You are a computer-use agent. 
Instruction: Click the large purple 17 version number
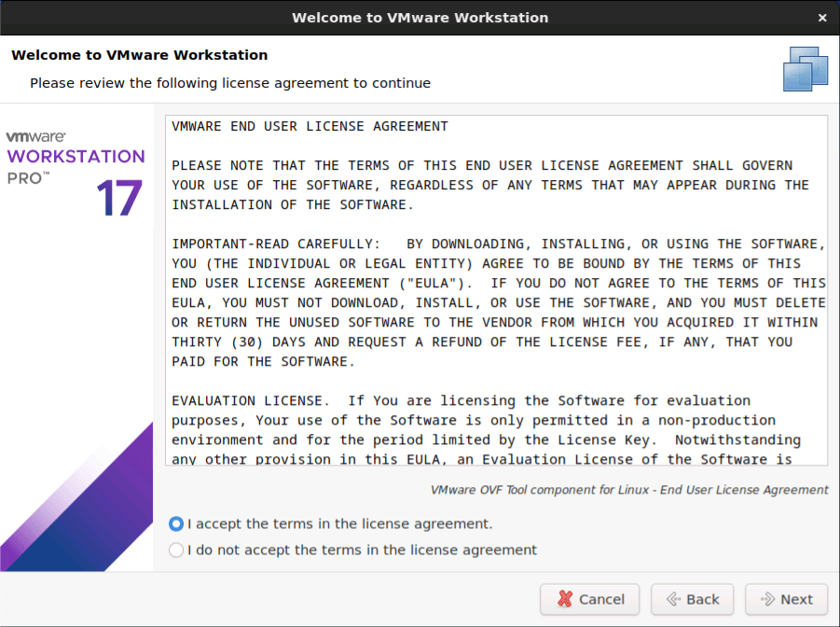click(x=119, y=198)
